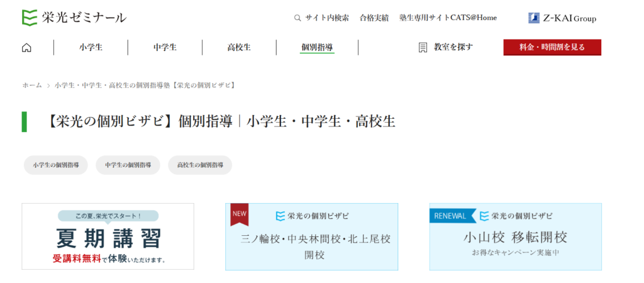Go to 合格実績 page
This screenshot has width=644, height=283.
pos(374,18)
